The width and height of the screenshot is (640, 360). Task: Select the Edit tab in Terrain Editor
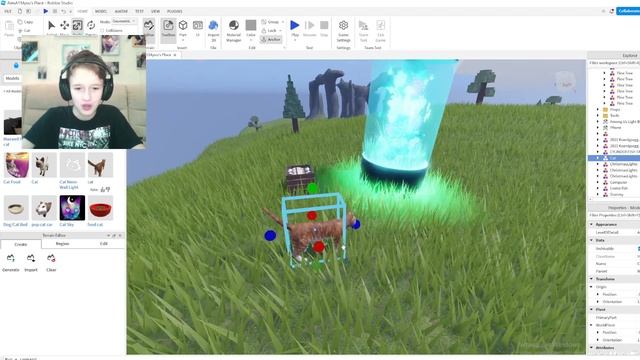click(x=104, y=244)
